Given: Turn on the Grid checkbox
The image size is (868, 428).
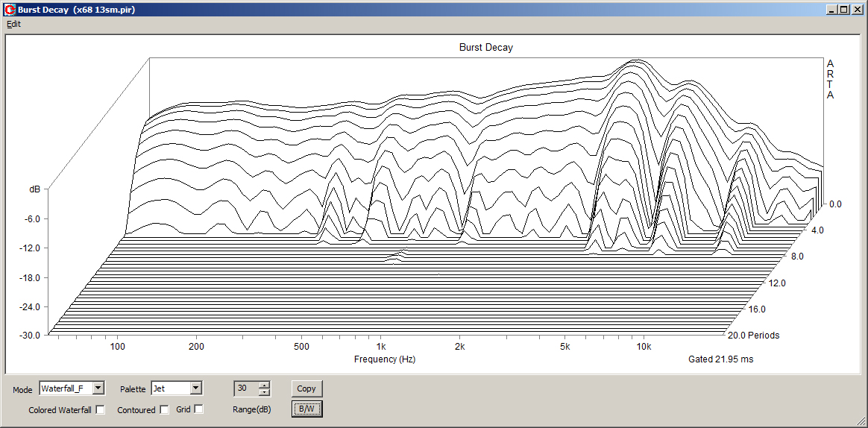Looking at the screenshot, I should tap(198, 409).
